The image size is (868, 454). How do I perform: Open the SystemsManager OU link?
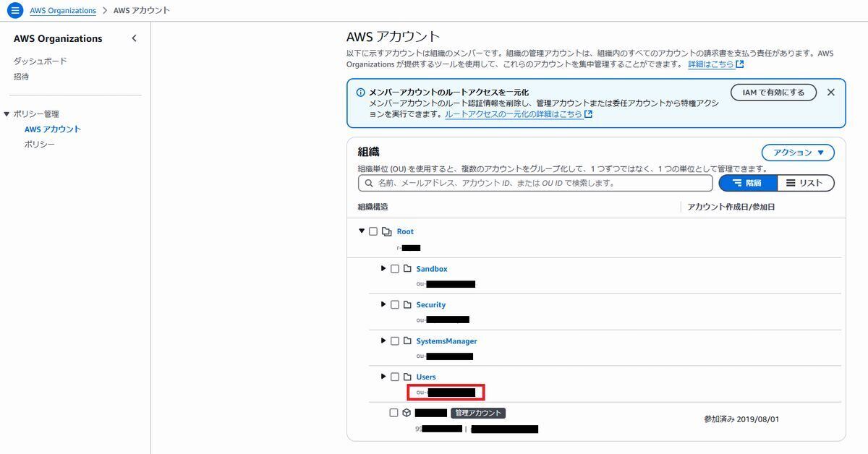(x=446, y=341)
